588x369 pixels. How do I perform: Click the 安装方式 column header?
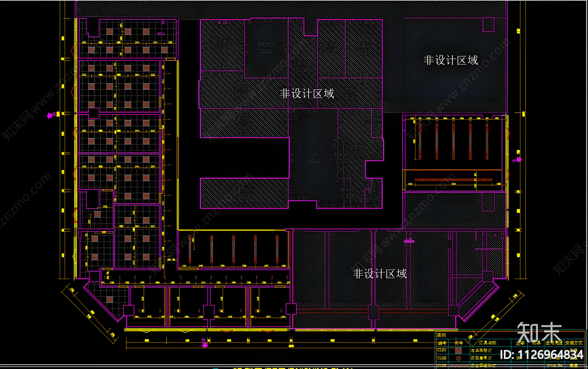pos(574,343)
